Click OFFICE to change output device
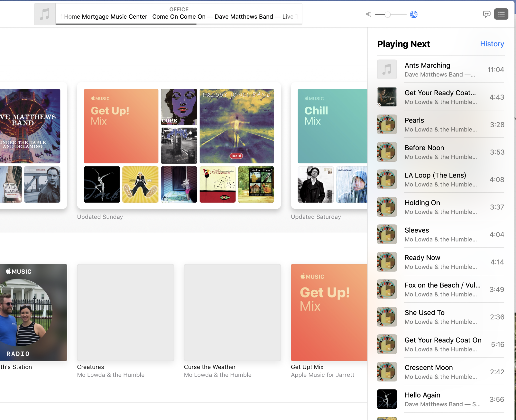Screen dimensions: 516x420 pos(179,9)
